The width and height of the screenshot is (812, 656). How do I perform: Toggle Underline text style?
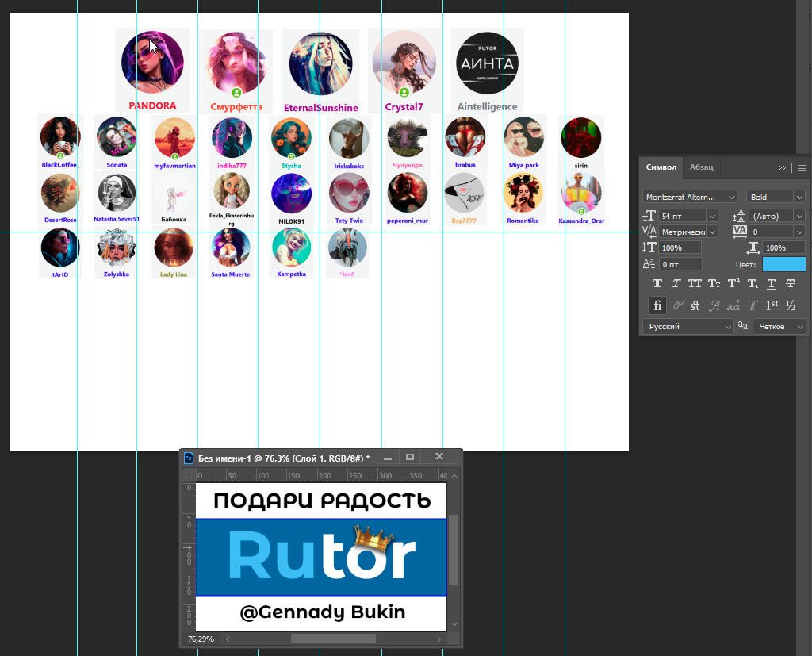click(x=772, y=284)
